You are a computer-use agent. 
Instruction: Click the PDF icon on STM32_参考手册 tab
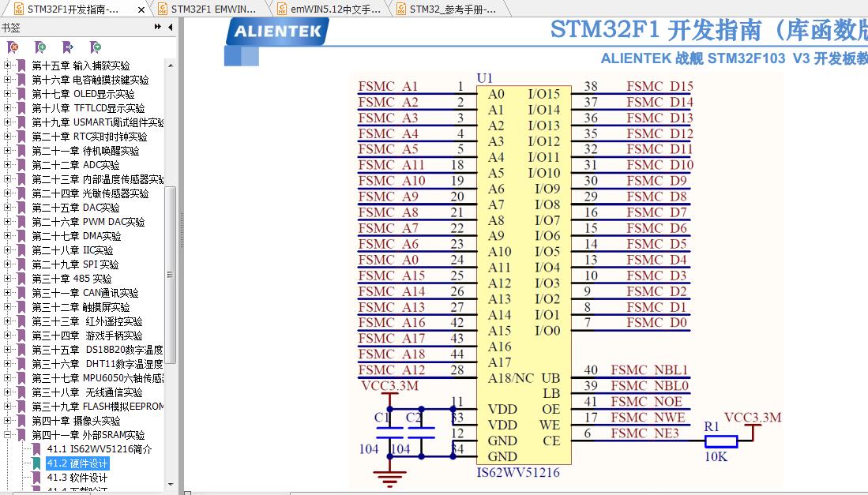pyautogui.click(x=401, y=9)
